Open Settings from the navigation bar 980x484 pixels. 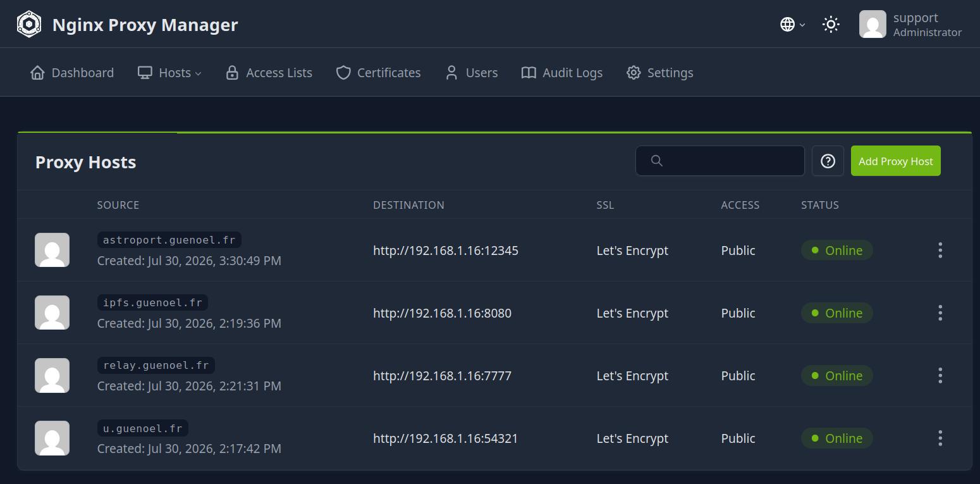point(659,73)
